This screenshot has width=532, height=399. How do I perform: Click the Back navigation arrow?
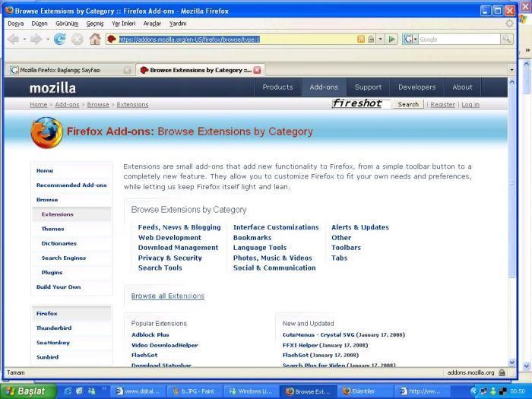point(14,39)
